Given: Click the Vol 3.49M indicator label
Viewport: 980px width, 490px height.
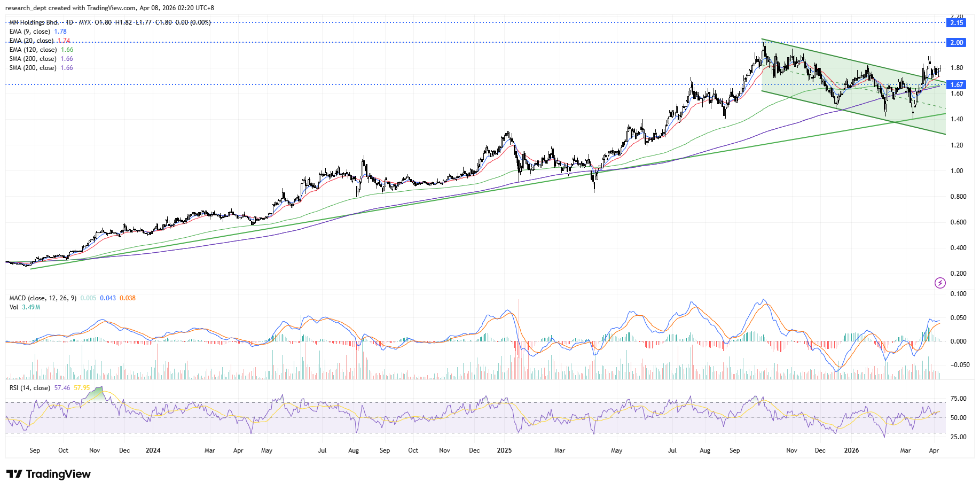Looking at the screenshot, I should coord(25,307).
